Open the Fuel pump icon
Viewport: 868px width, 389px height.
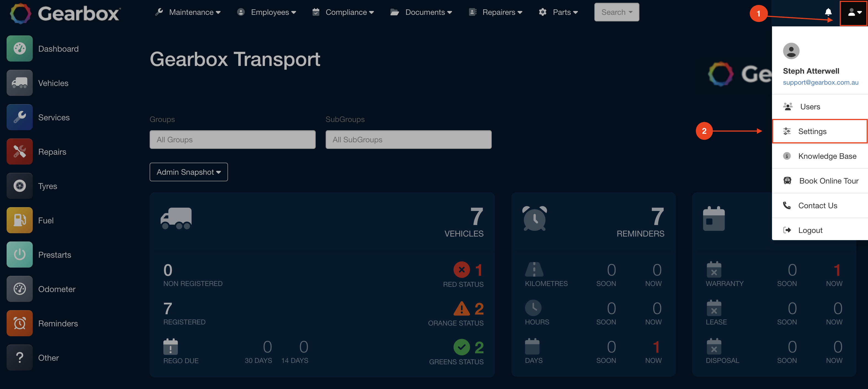coord(20,220)
